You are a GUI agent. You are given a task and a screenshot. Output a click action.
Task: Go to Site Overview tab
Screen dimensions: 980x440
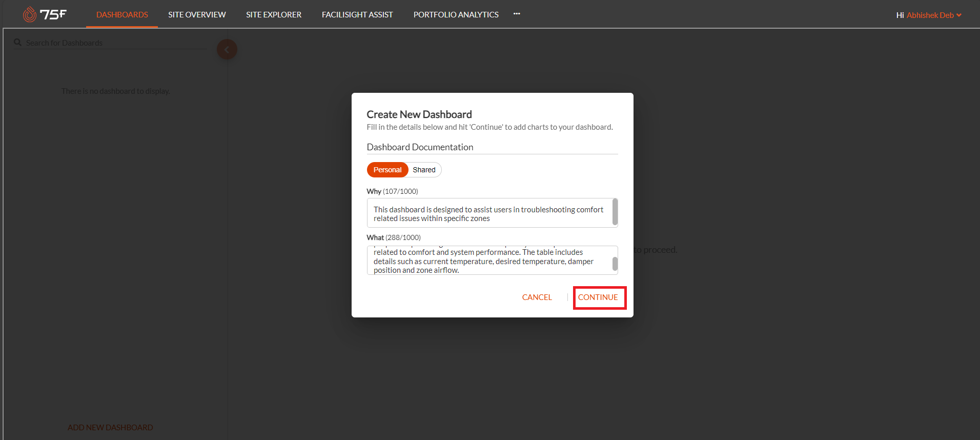pos(197,14)
